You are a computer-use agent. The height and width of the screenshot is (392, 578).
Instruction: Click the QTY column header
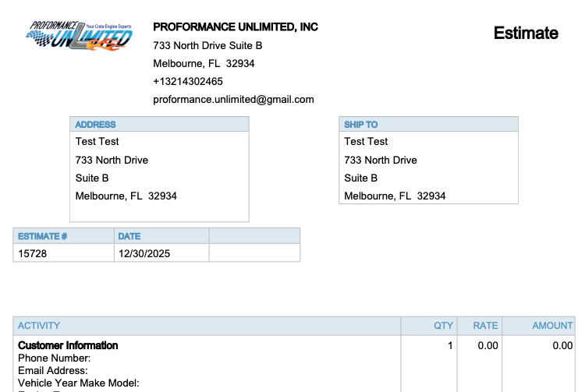[443, 326]
